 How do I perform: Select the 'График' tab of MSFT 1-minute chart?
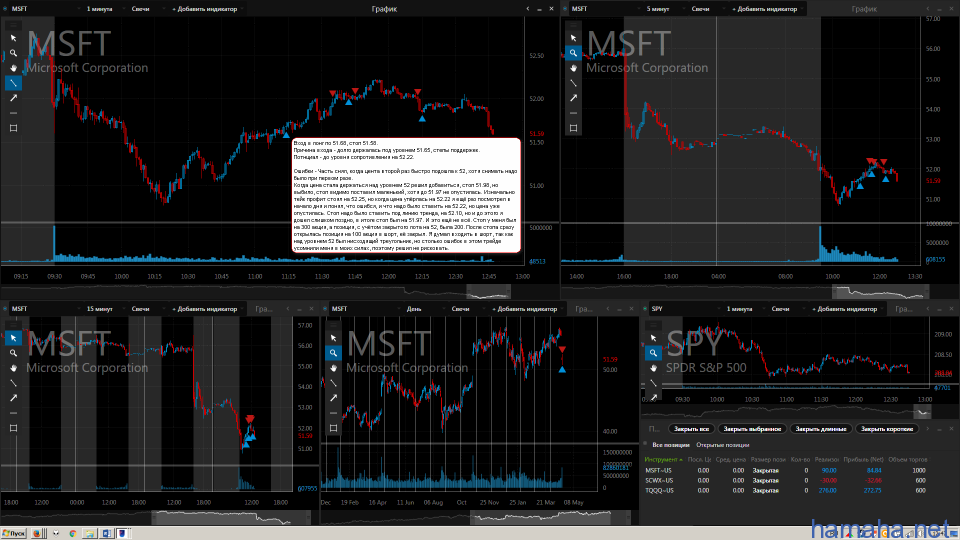[384, 9]
